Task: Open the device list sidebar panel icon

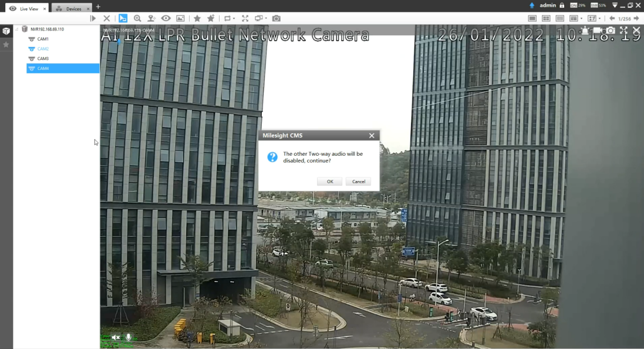Action: click(6, 31)
